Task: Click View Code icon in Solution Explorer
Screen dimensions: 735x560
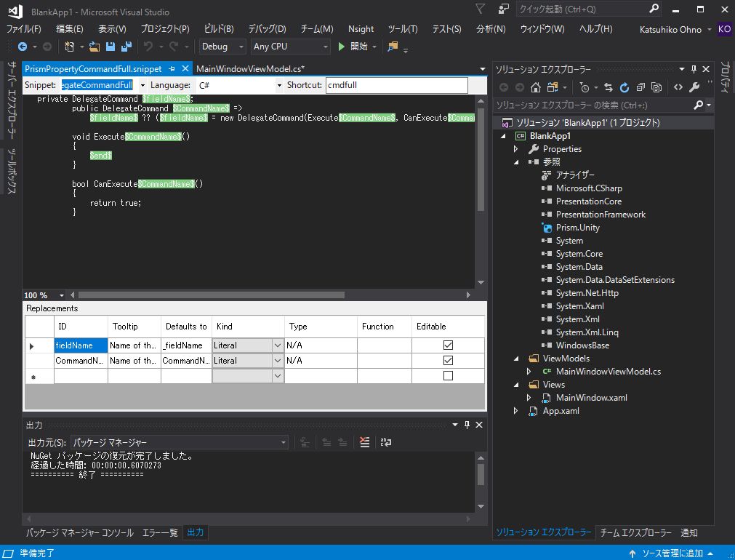Action: pos(678,87)
